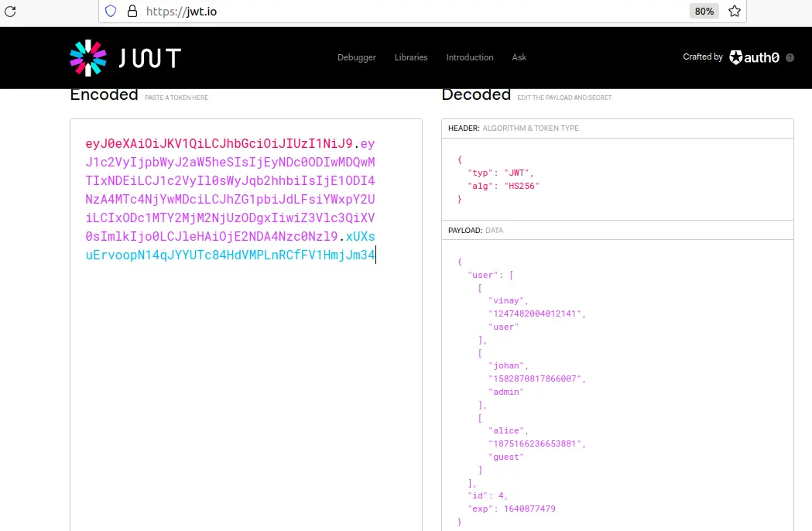The width and height of the screenshot is (812, 531).
Task: Go to the Debugger section
Action: 357,57
